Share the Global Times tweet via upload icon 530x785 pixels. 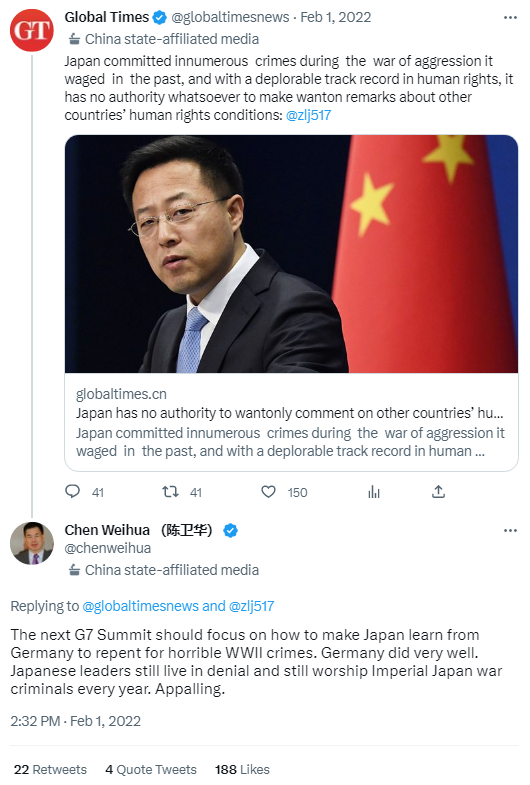click(x=438, y=492)
